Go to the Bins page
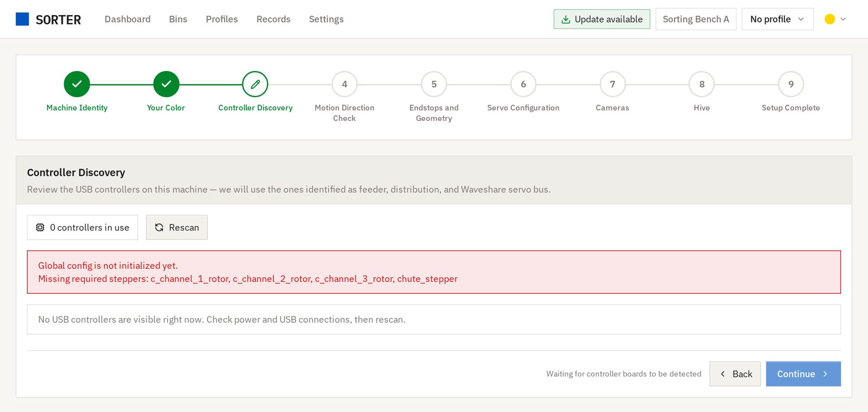Screen dimensions: 868x412 click(178, 19)
